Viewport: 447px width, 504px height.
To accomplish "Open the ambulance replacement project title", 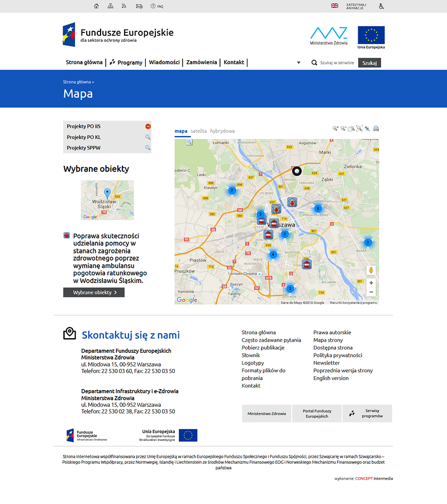I will 110,258.
